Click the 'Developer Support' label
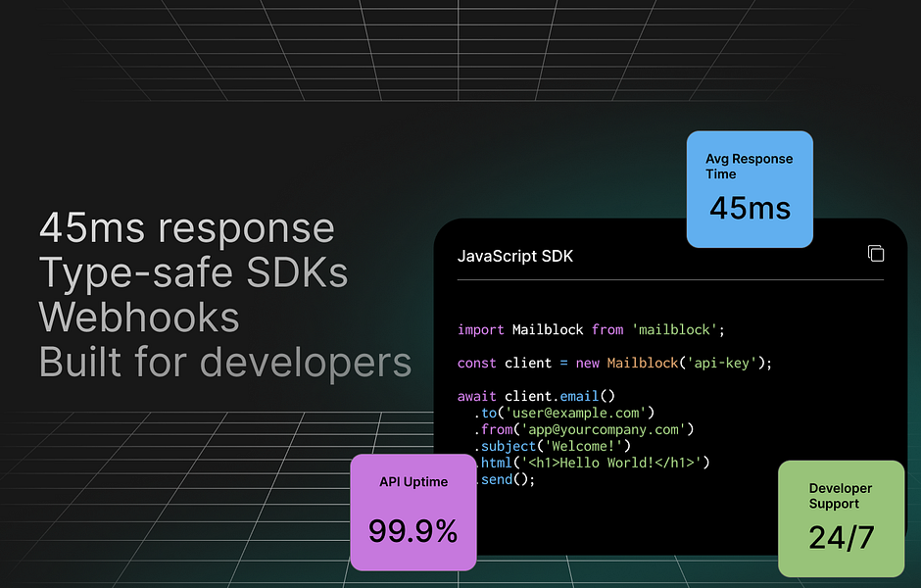Viewport: 921px width, 588px height. coord(840,496)
